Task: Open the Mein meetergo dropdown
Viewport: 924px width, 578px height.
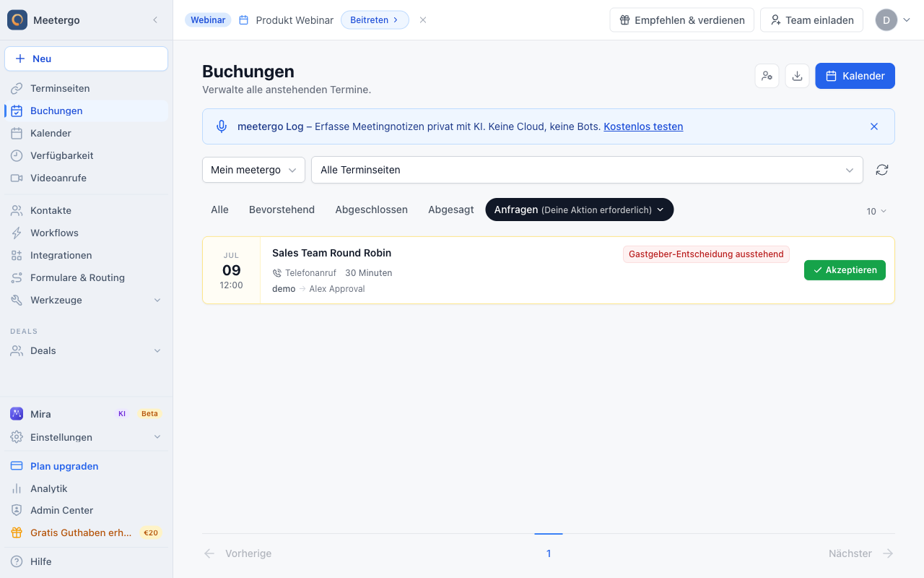Action: 253,170
